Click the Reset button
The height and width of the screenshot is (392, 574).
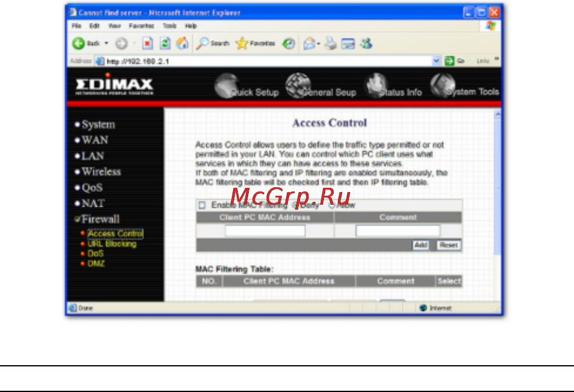coord(449,245)
